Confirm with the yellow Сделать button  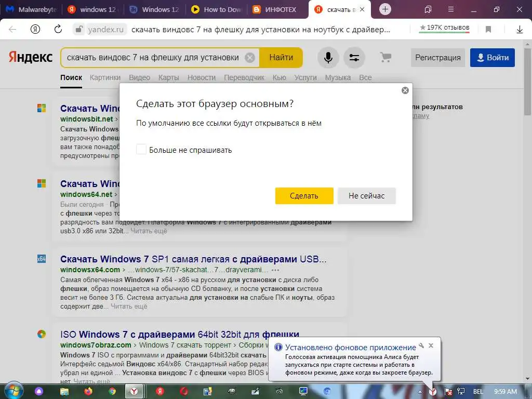304,196
